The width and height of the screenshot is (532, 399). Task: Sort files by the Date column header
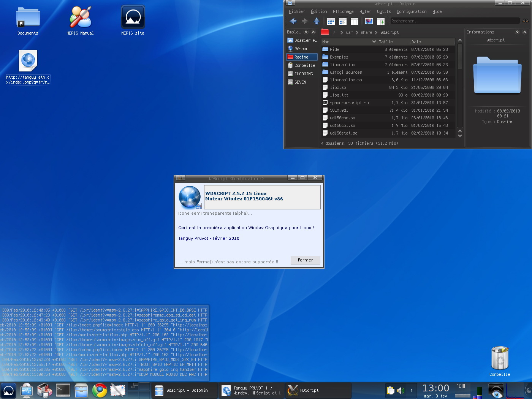(433, 42)
